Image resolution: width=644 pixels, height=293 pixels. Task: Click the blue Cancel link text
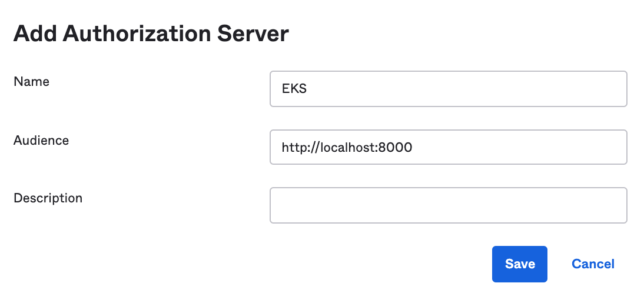(x=593, y=264)
